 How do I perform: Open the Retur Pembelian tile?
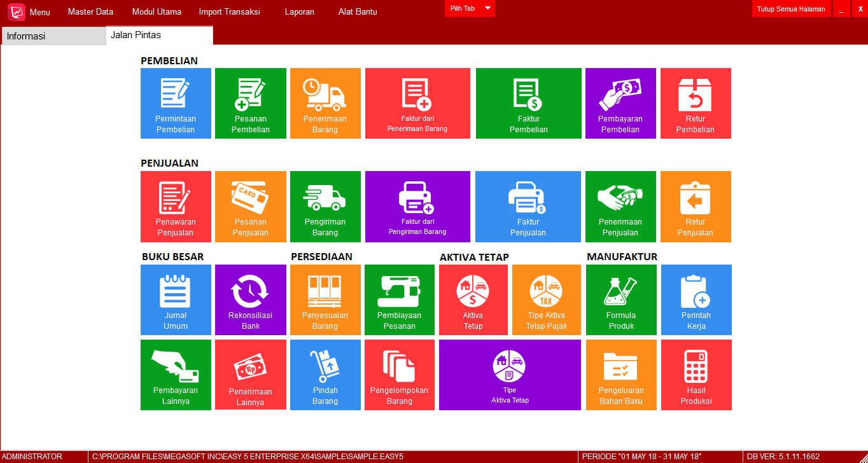(696, 103)
